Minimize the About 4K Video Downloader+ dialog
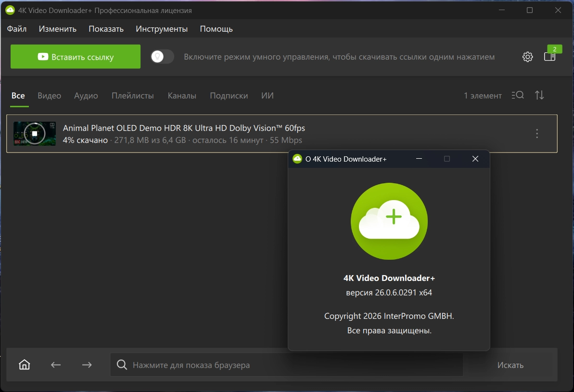The height and width of the screenshot is (392, 574). tap(419, 159)
